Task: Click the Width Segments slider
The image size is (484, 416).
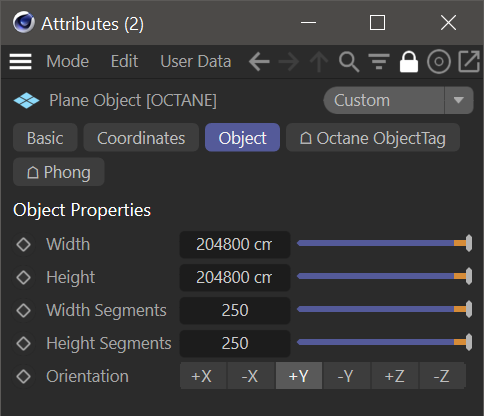Action: (384, 309)
